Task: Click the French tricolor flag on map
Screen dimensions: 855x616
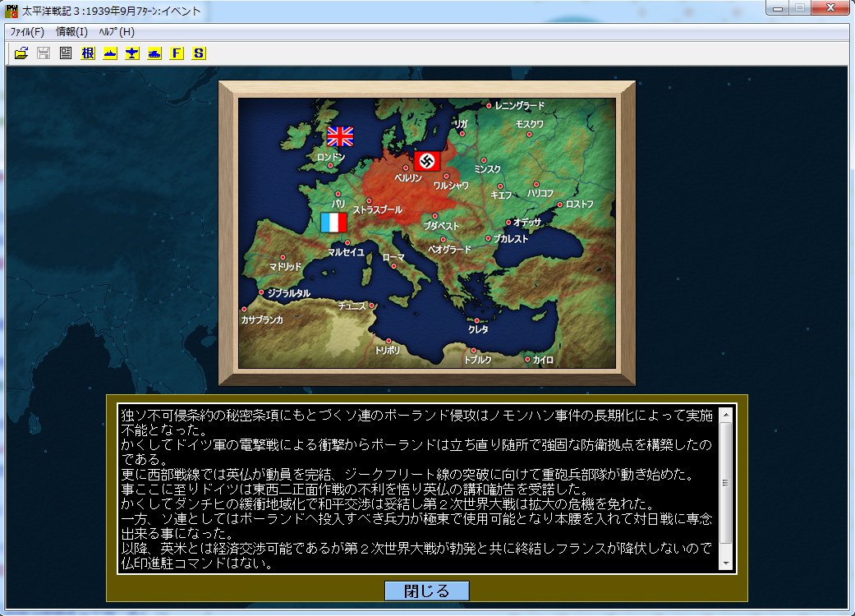Action: coord(334,223)
